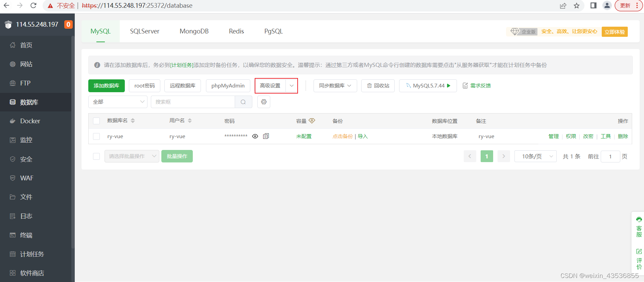The height and width of the screenshot is (282, 644).
Task: Click 立即体验 enterprise trial button
Action: 615,32
